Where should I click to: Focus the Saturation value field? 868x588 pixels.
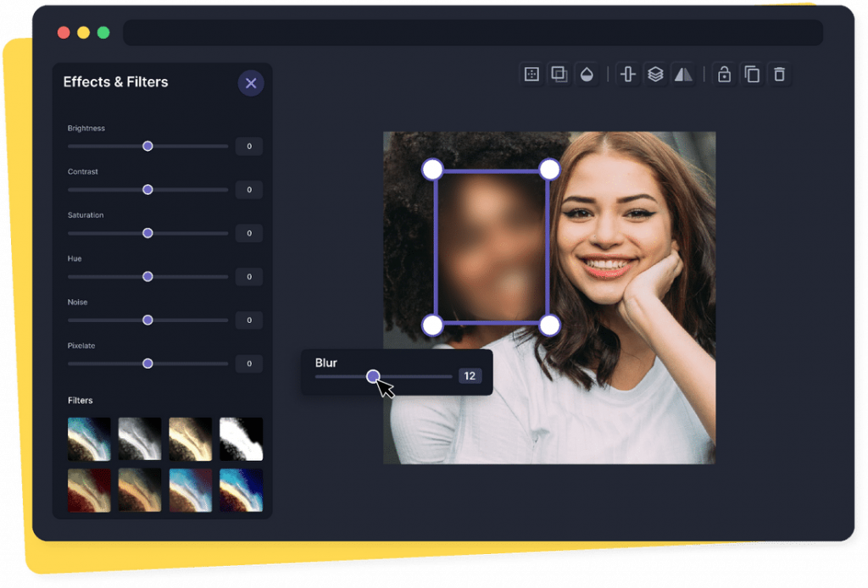(x=249, y=233)
